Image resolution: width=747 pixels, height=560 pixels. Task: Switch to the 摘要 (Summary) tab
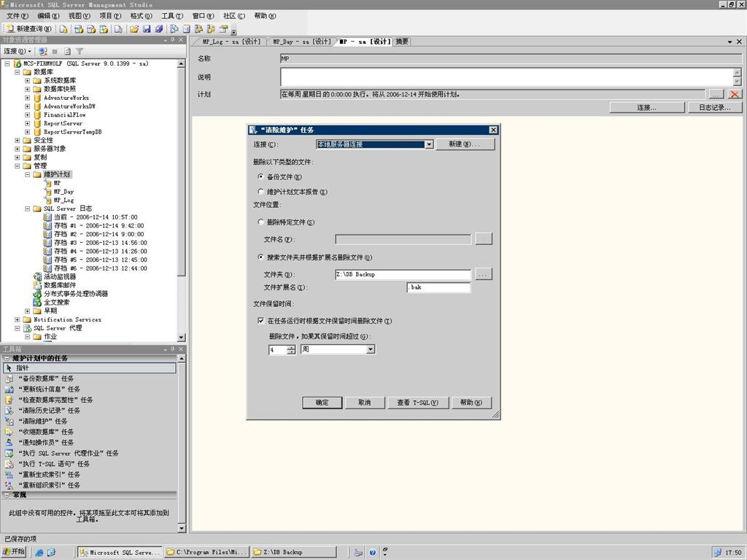point(402,42)
